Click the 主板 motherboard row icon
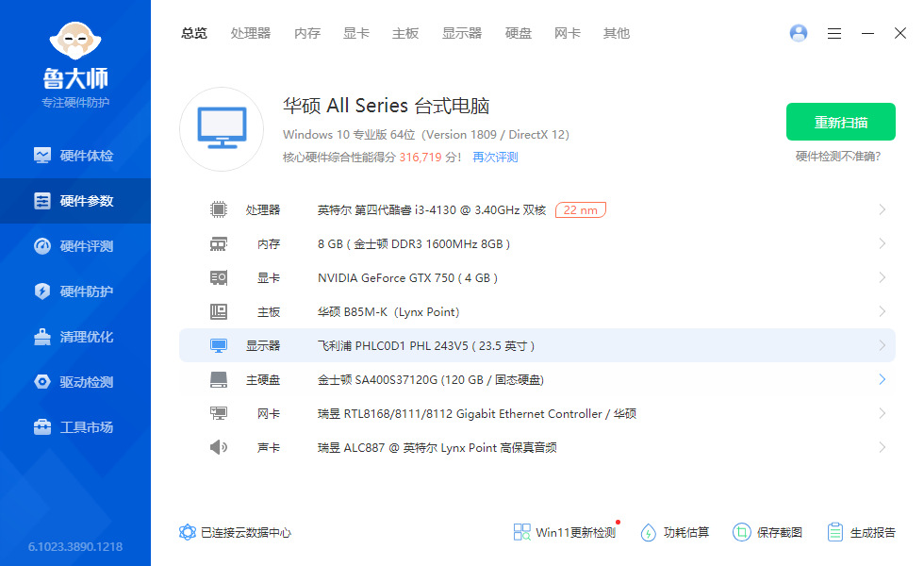Image resolution: width=924 pixels, height=566 pixels. coord(219,311)
